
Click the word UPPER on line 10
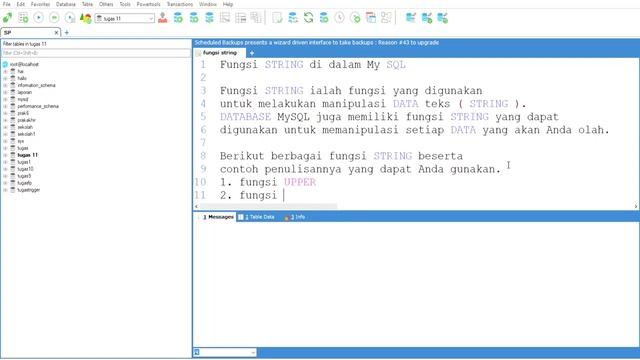[x=300, y=182]
